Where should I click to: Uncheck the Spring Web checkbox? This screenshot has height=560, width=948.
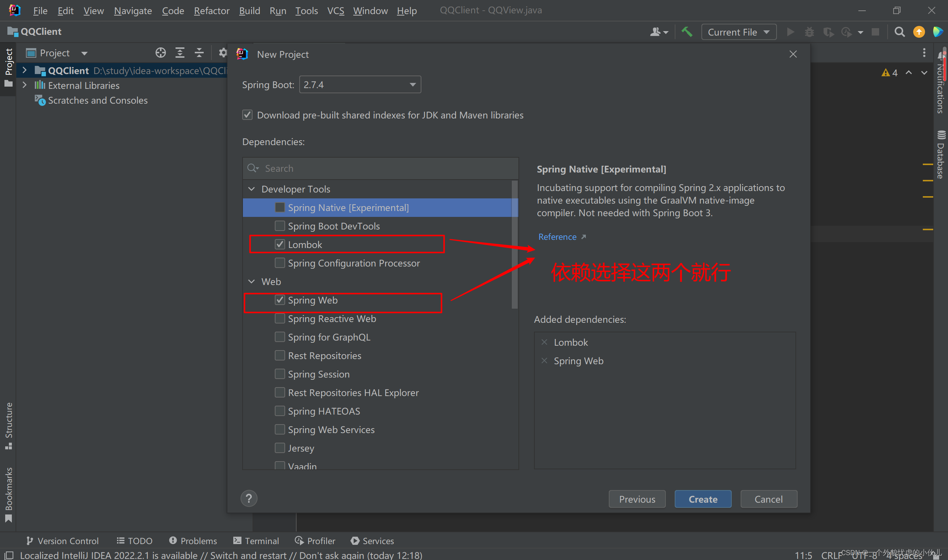(280, 300)
